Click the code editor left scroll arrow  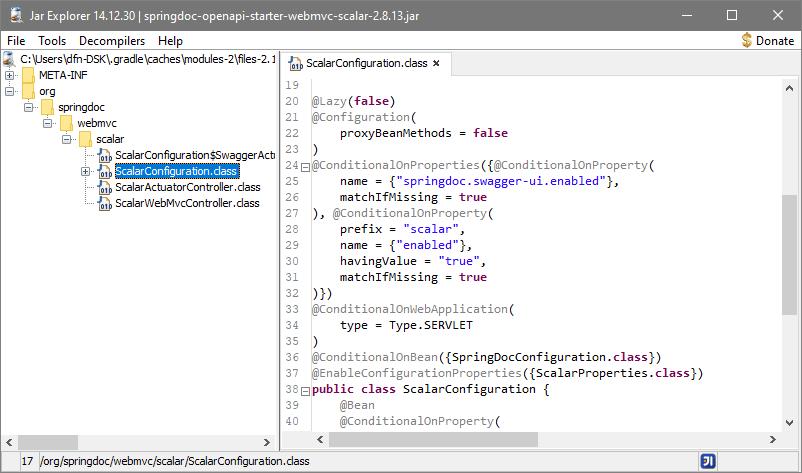(320, 439)
